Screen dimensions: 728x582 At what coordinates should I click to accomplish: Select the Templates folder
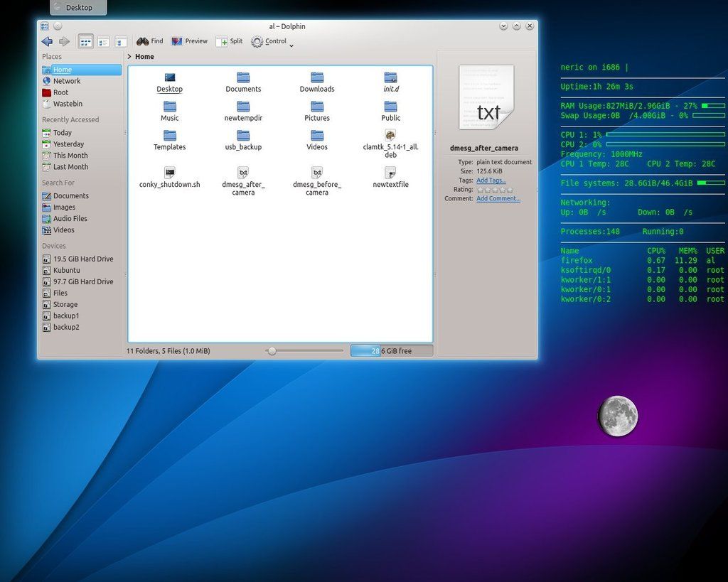click(x=169, y=141)
